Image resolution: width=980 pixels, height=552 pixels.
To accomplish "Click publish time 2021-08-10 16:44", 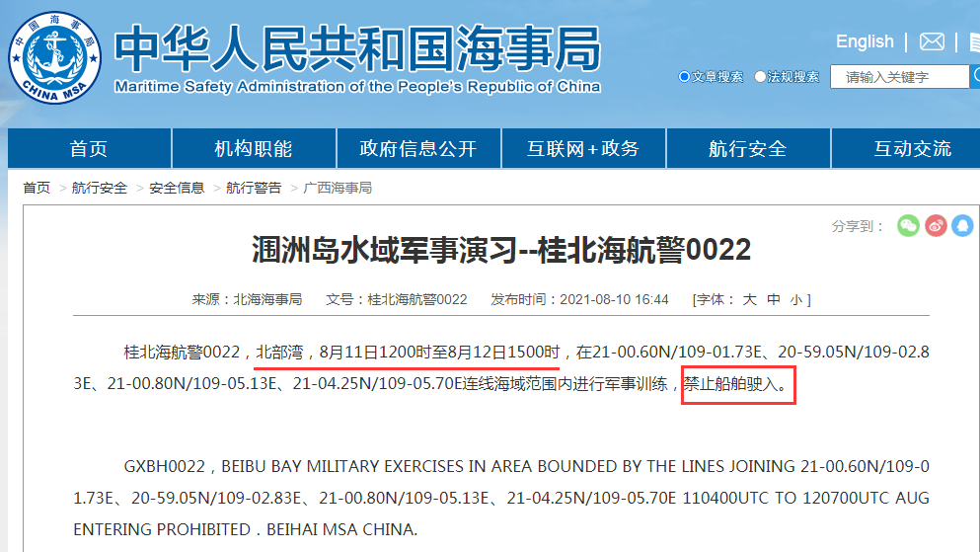I will [x=614, y=299].
